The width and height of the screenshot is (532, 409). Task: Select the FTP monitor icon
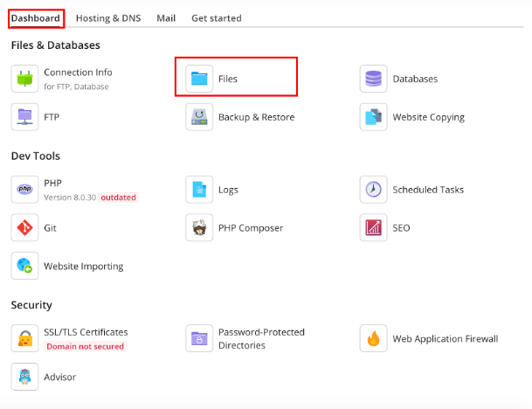[x=24, y=117]
